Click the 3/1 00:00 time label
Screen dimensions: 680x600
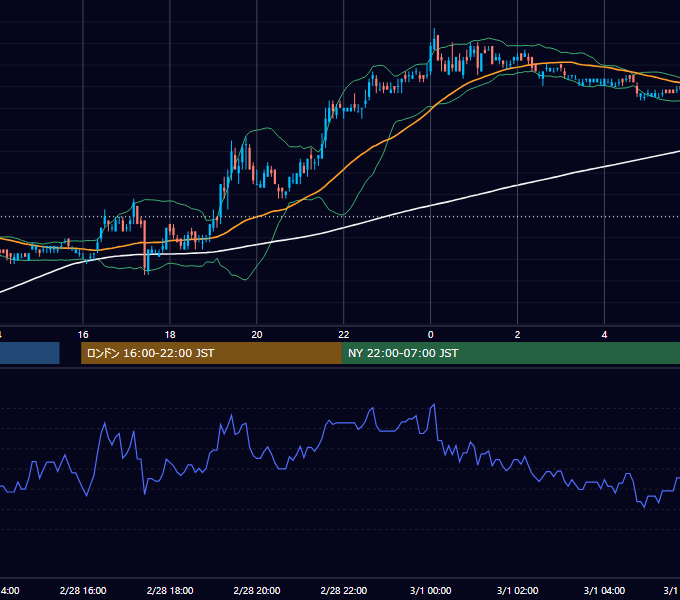431,590
